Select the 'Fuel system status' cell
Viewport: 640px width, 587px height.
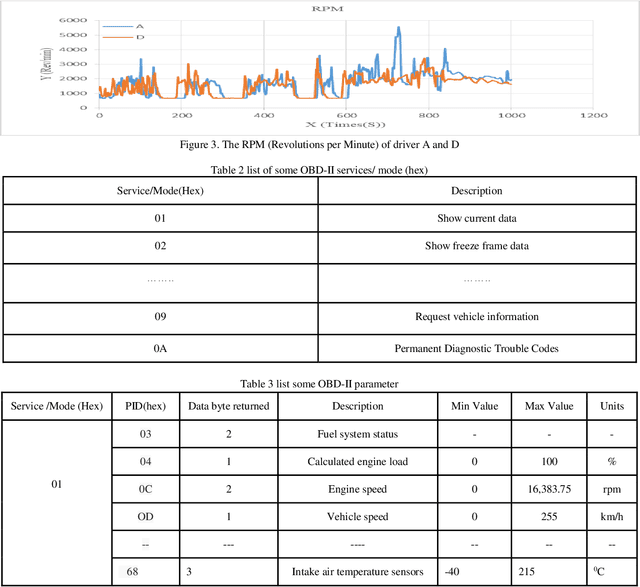click(x=358, y=434)
